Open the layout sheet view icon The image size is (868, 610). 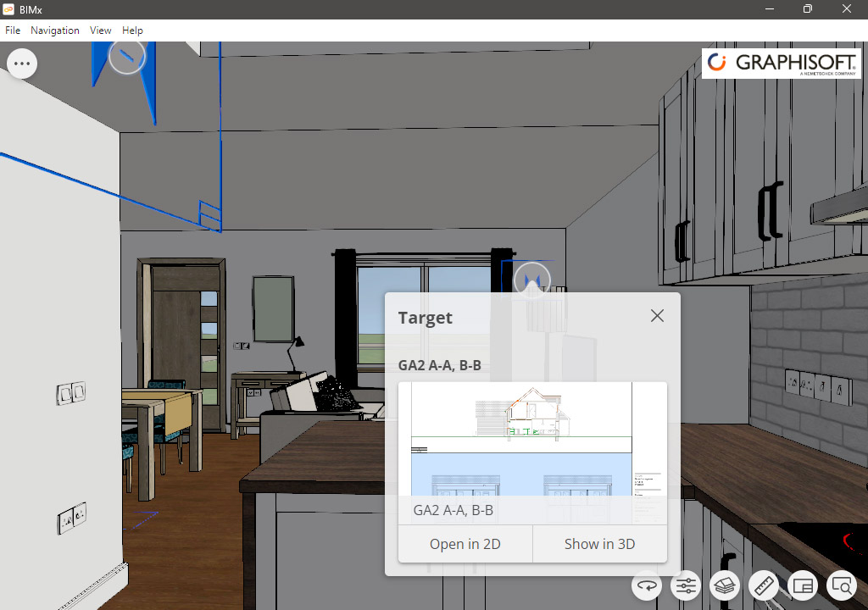pyautogui.click(x=803, y=585)
